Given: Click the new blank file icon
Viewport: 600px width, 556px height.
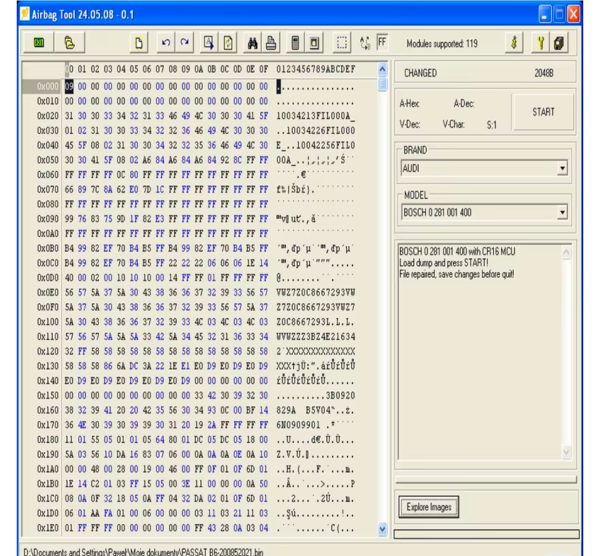Looking at the screenshot, I should 141,44.
